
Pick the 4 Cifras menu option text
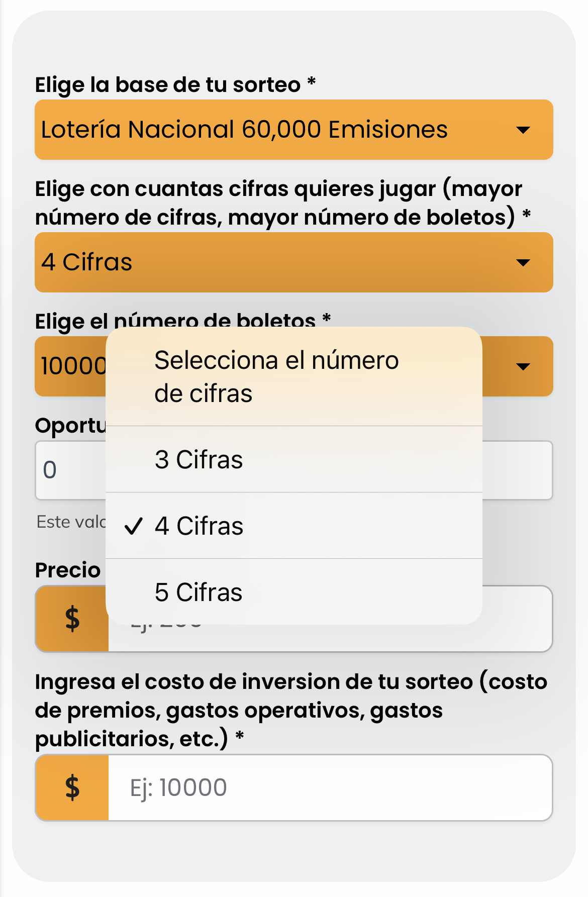pyautogui.click(x=200, y=526)
